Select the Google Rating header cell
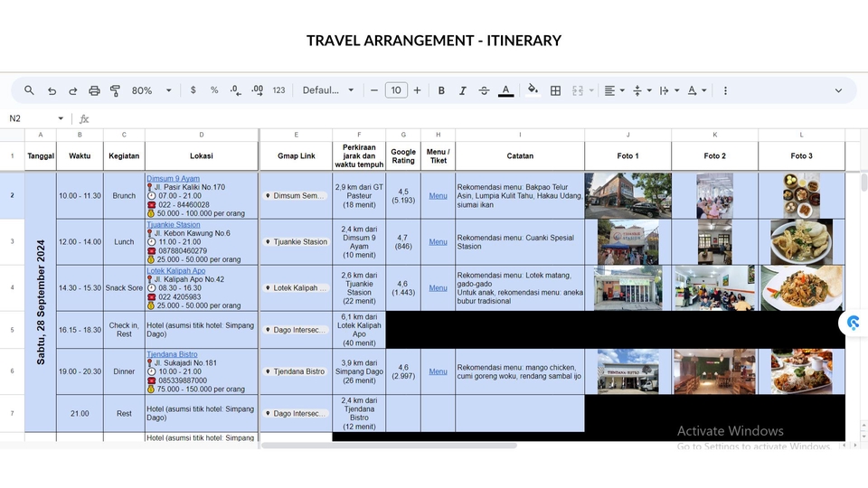 tap(403, 156)
